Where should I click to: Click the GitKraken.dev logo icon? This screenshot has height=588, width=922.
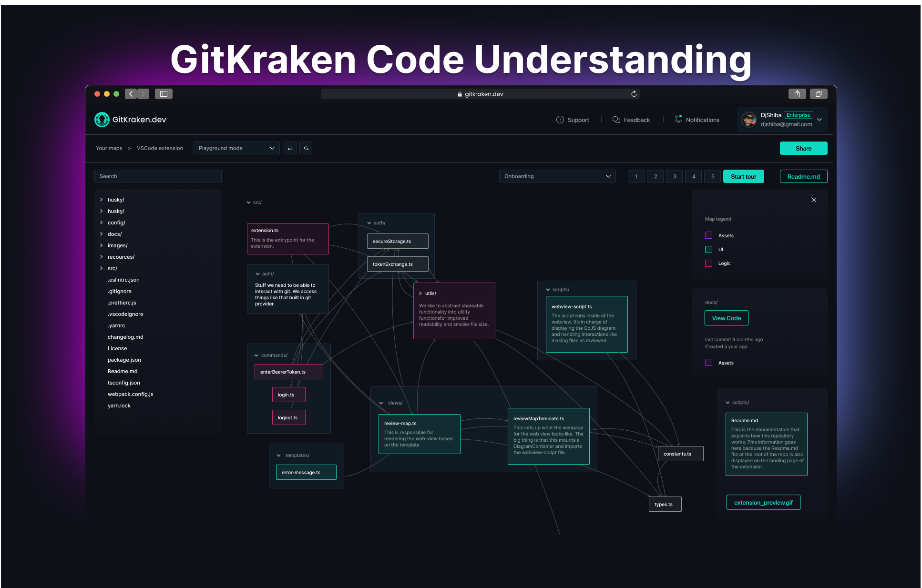[x=102, y=120]
